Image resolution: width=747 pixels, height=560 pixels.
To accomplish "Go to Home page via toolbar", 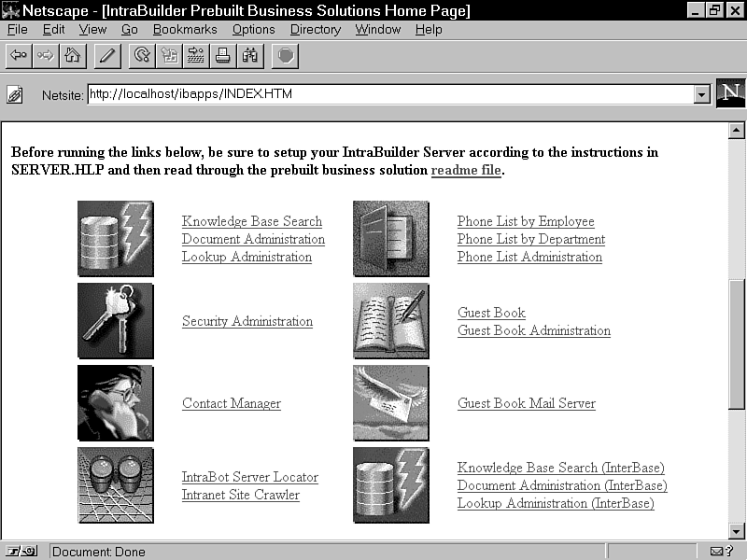I will coord(72,56).
